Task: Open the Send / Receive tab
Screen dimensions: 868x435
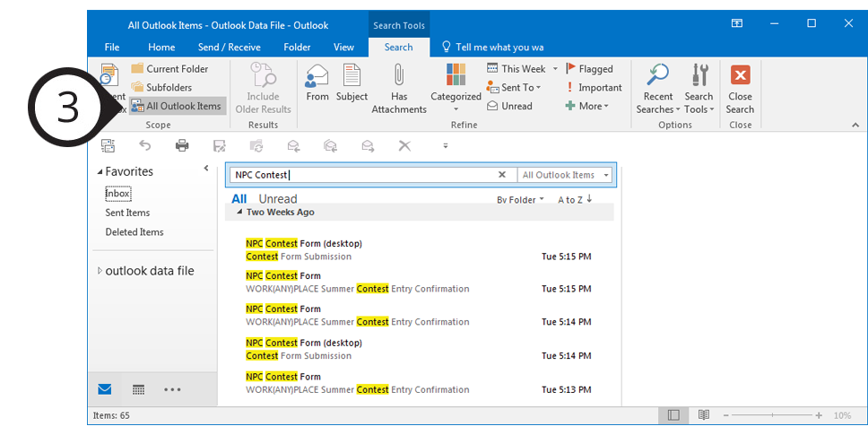Action: pyautogui.click(x=229, y=48)
